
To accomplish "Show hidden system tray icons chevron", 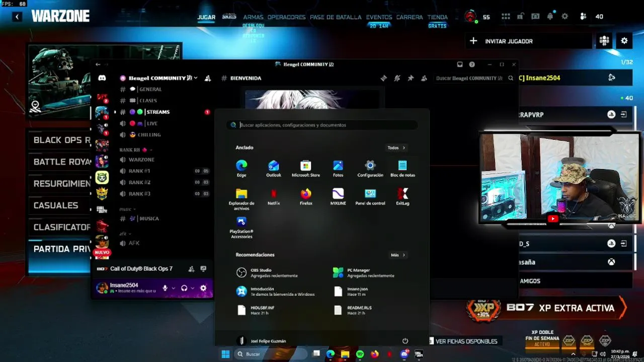I will click(x=573, y=354).
